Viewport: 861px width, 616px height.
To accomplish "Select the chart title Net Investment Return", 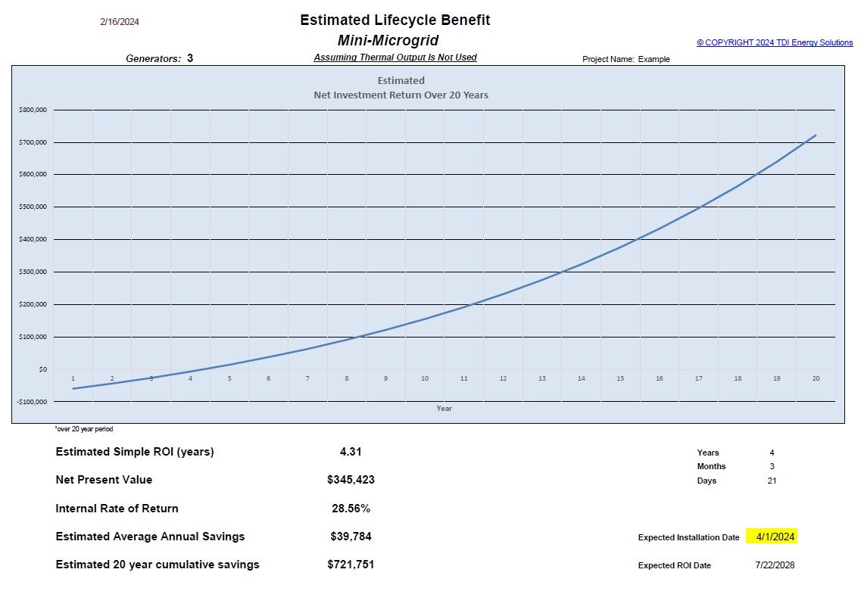I will (x=401, y=95).
